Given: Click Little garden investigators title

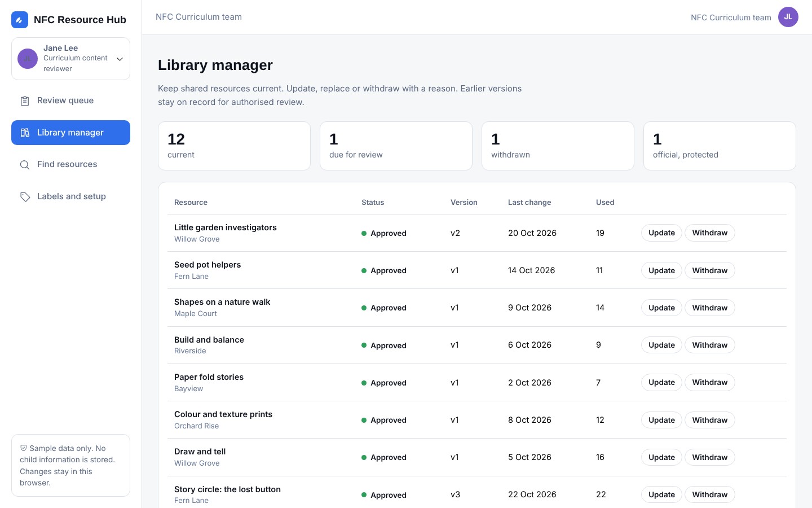Looking at the screenshot, I should [226, 227].
